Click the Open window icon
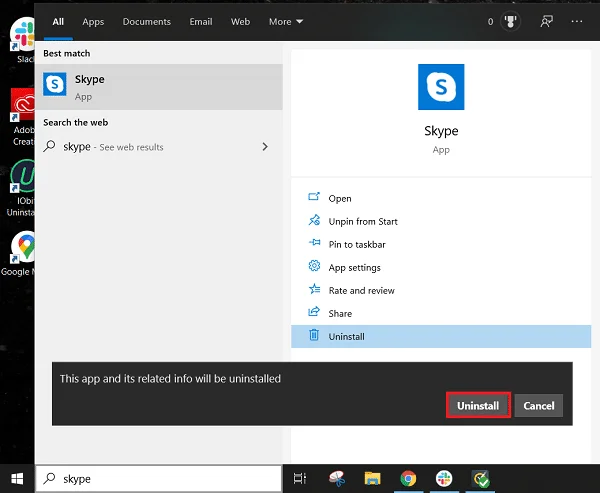Image resolution: width=600 pixels, height=493 pixels. [x=314, y=197]
